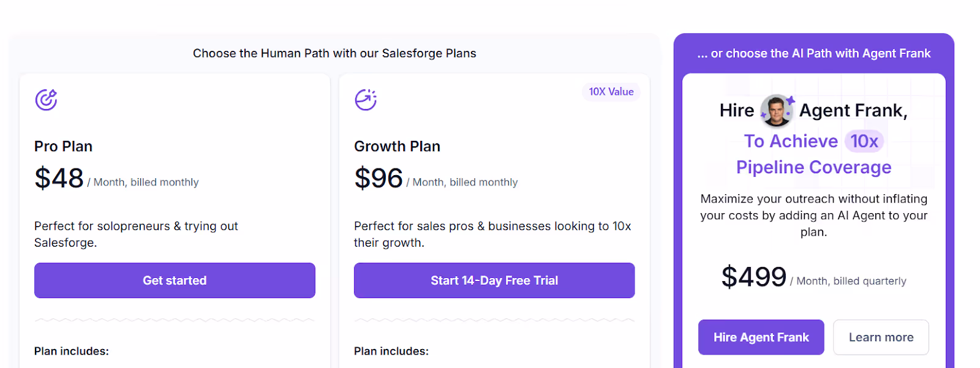
Task: Click the $48 price
Action: (x=59, y=179)
